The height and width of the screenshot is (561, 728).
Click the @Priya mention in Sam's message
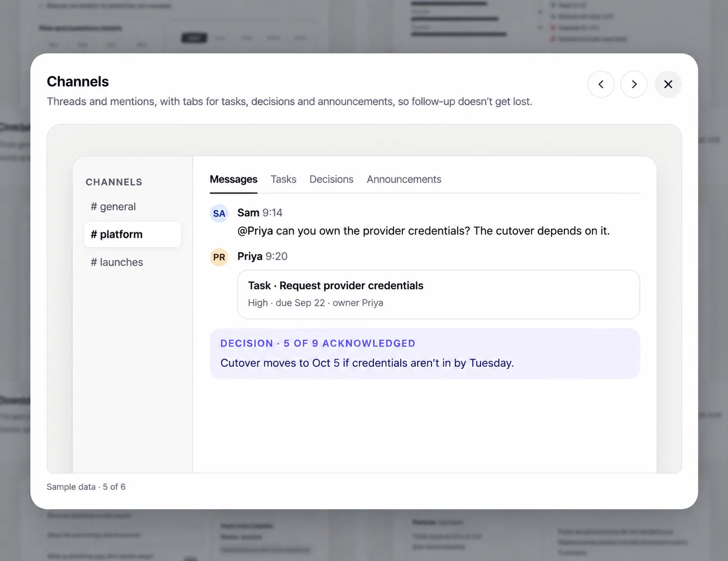click(255, 231)
